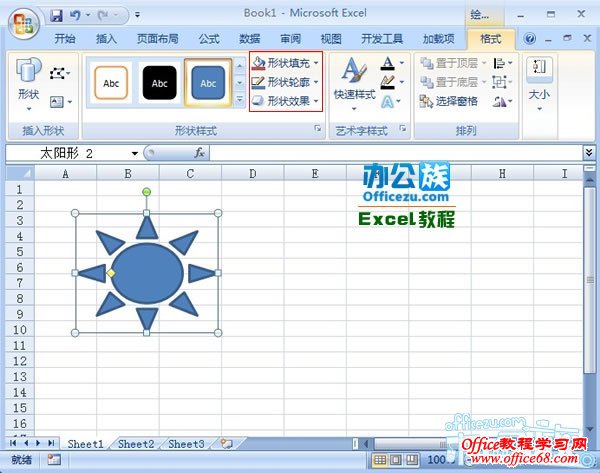The width and height of the screenshot is (600, 473).
Task: Open the 形状 shapes gallery
Action: (29, 85)
